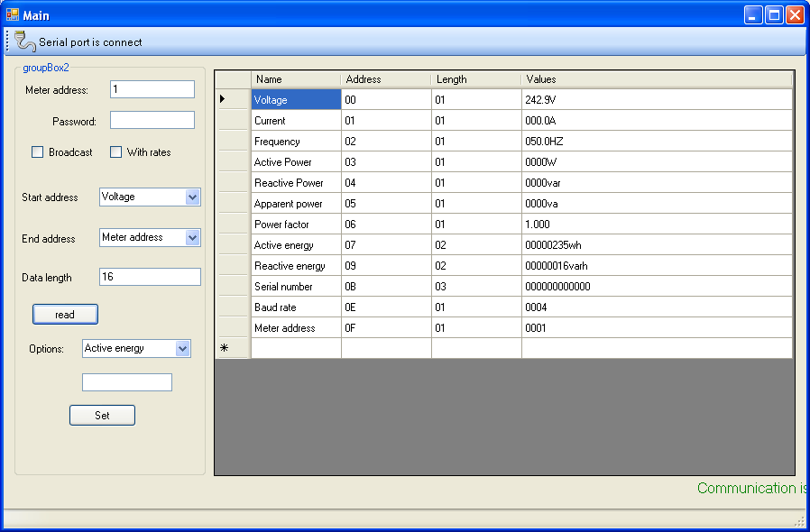Click the 000000000000 serial number value

point(657,286)
